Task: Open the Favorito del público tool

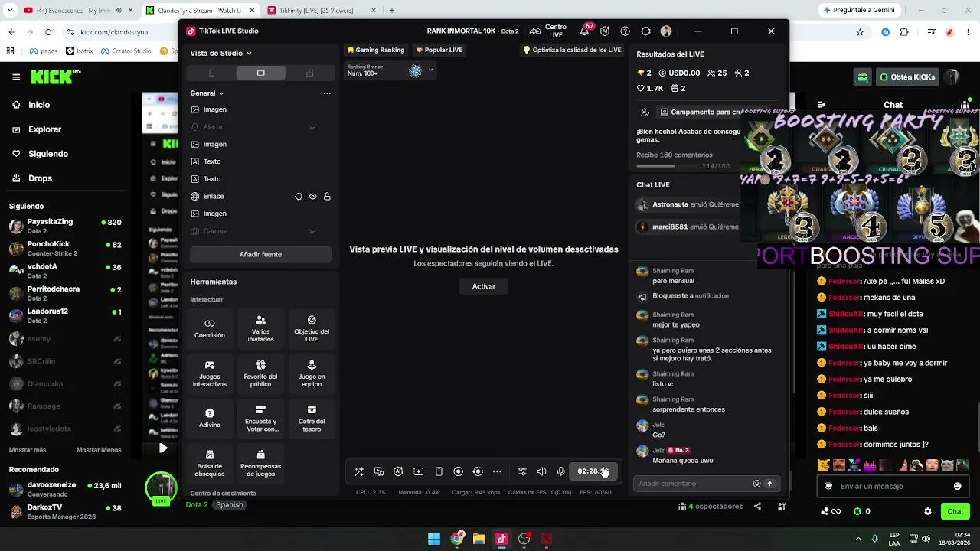Action: (x=261, y=373)
